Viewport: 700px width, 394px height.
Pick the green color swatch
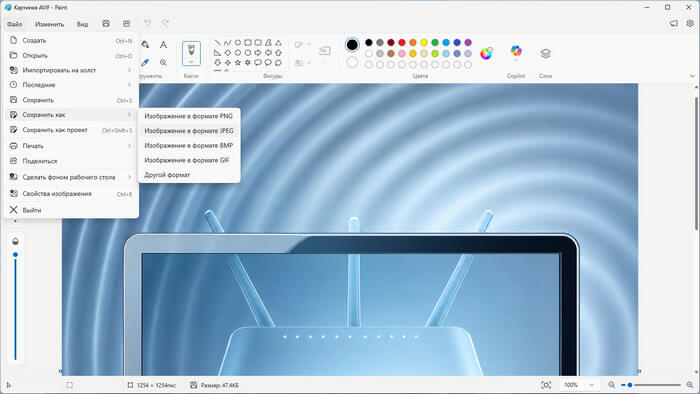435,42
